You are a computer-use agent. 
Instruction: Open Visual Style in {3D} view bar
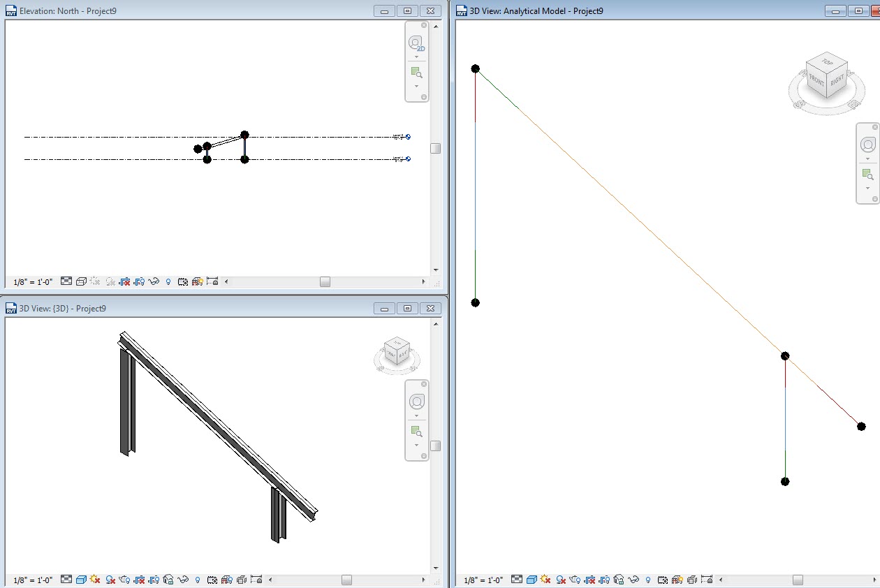pyautogui.click(x=81, y=580)
